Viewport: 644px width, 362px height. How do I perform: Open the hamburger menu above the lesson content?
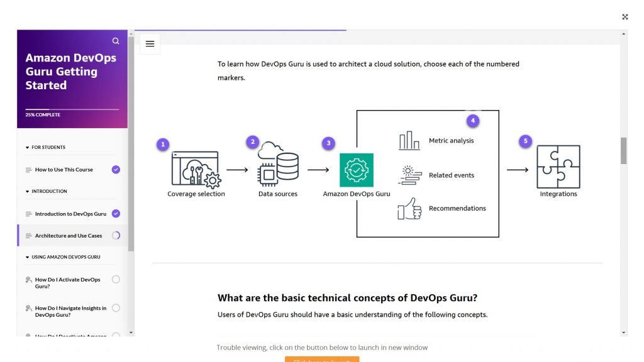tap(150, 43)
